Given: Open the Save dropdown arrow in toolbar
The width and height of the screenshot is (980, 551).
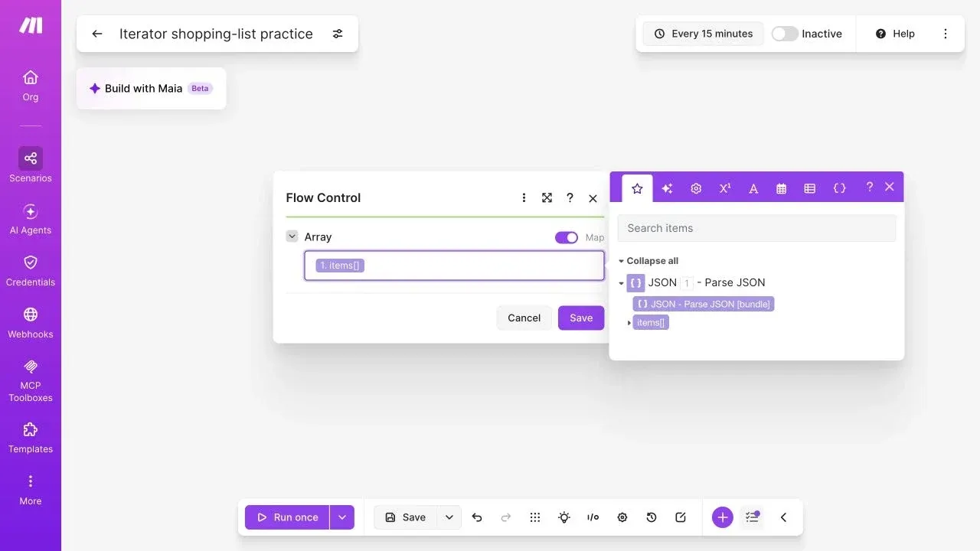Looking at the screenshot, I should (449, 517).
